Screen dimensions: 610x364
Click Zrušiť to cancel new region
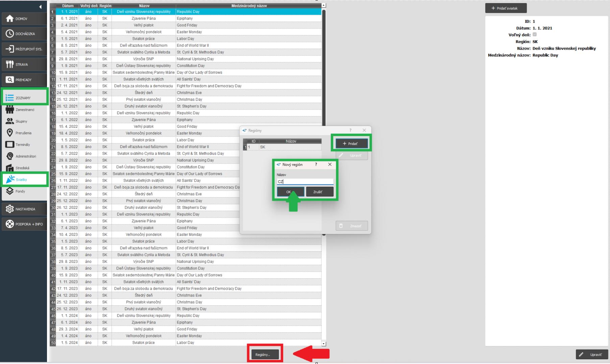tap(319, 192)
